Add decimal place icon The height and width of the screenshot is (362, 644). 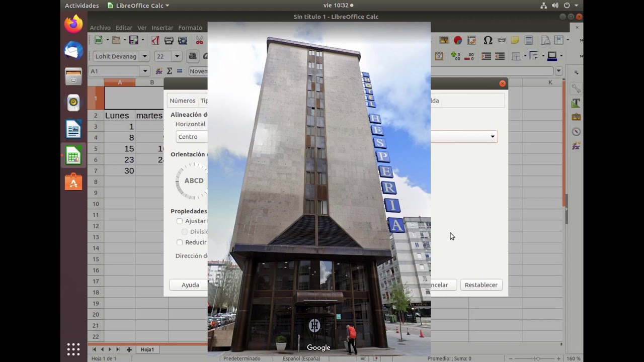(455, 56)
